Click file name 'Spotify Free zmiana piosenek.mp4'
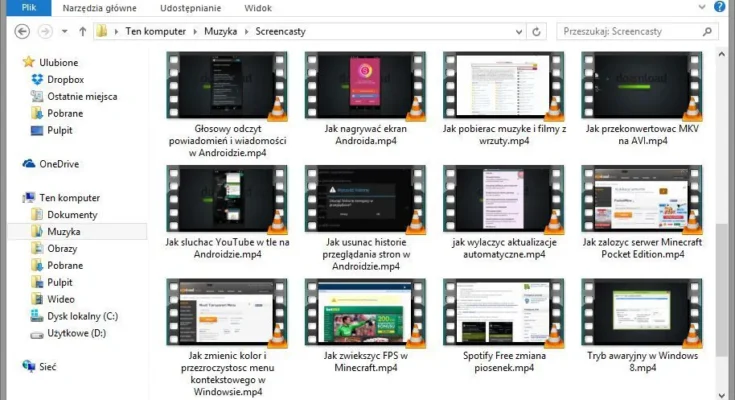 click(504, 362)
